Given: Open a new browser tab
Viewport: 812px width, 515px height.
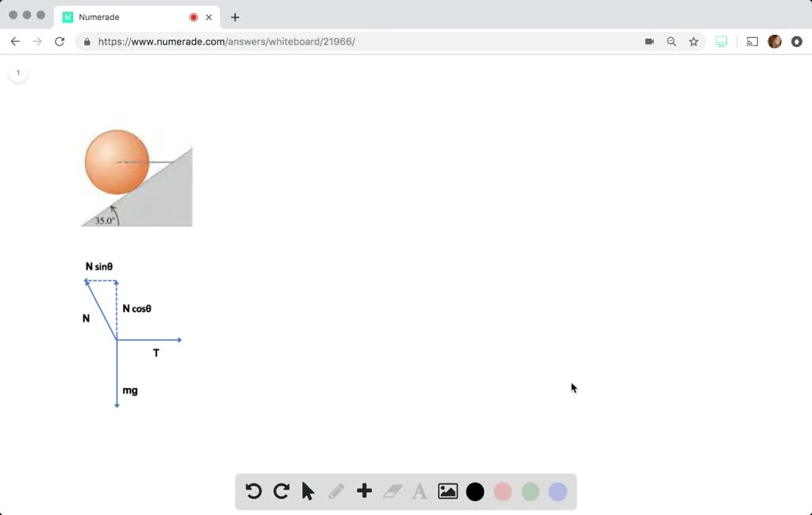Looking at the screenshot, I should coord(235,17).
